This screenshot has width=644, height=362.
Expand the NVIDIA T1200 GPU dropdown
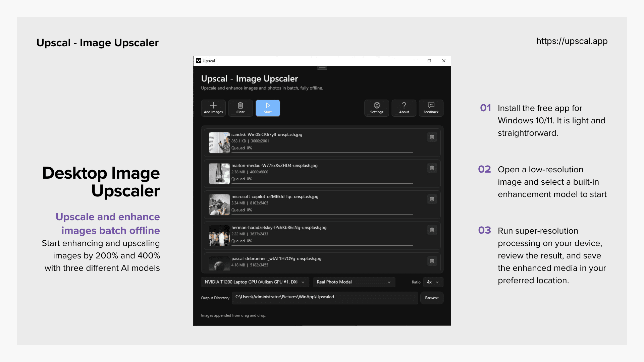pos(255,282)
